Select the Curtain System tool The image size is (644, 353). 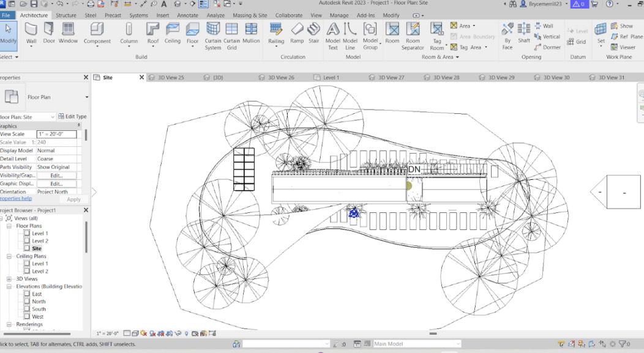(213, 36)
